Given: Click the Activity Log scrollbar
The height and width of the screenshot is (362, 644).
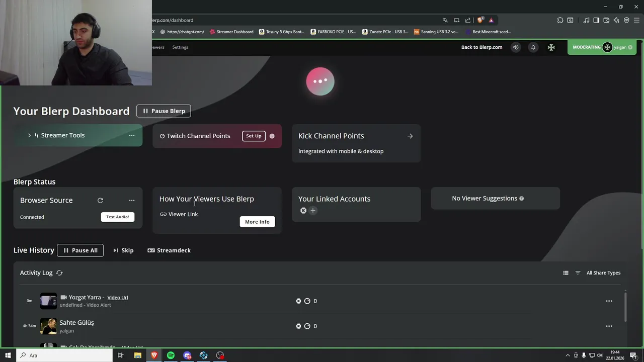Looking at the screenshot, I should [625, 307].
